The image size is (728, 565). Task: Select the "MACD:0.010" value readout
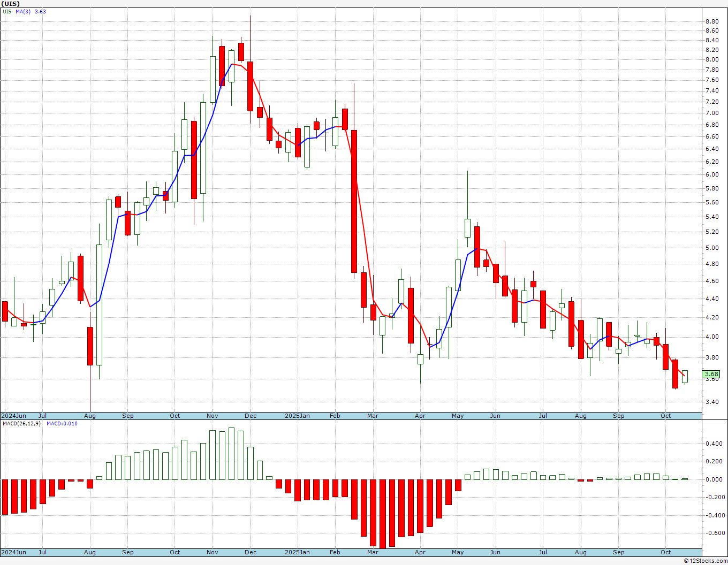point(62,424)
